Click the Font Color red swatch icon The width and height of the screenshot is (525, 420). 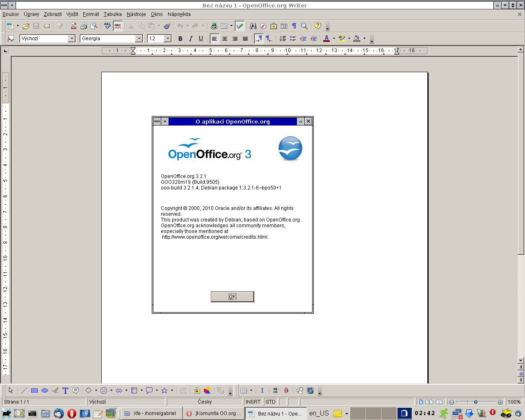[326, 39]
